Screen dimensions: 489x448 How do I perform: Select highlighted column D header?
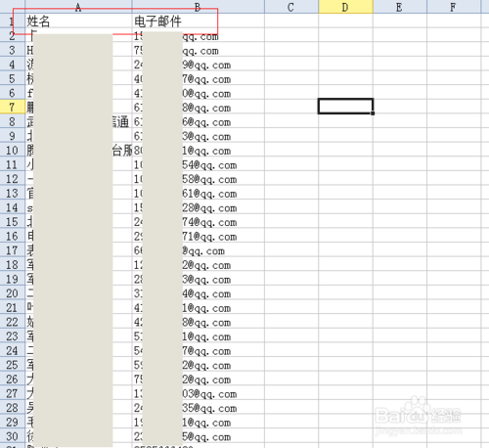345,7
